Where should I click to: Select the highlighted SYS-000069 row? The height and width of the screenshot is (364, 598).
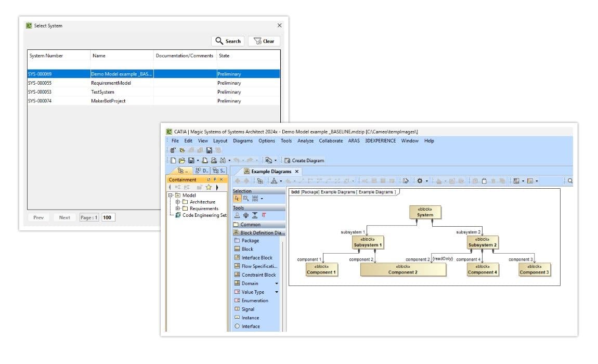point(154,74)
